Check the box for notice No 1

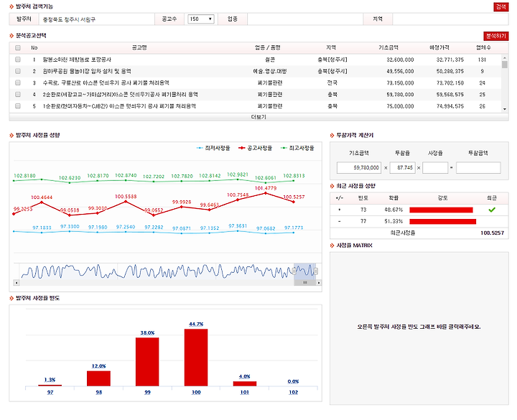point(18,60)
